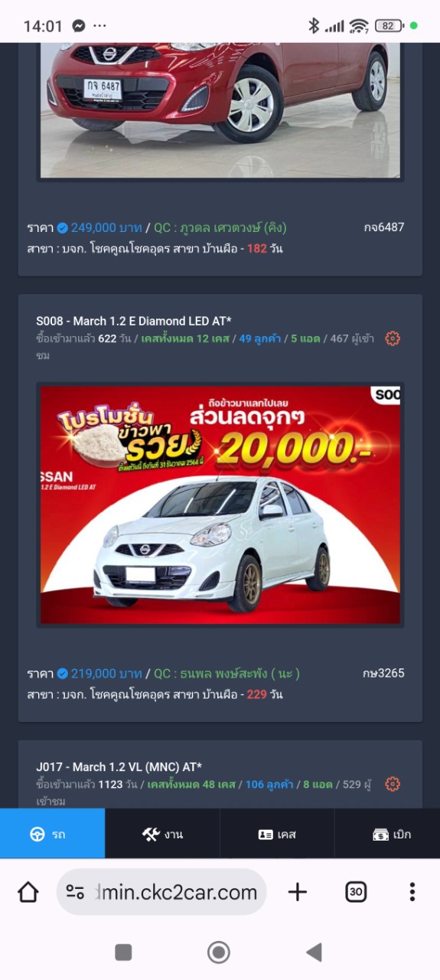Open the gear settings for S008 March listing
Viewport: 440px width, 980px height.
393,338
